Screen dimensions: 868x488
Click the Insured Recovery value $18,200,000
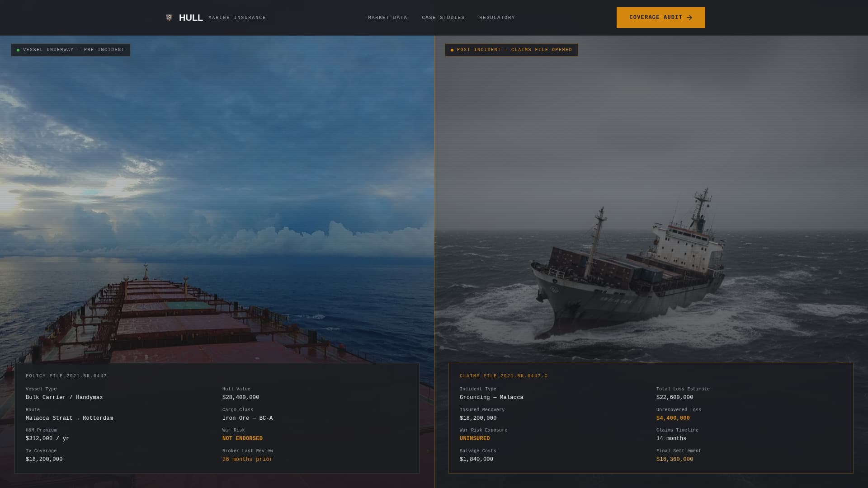[x=478, y=418]
